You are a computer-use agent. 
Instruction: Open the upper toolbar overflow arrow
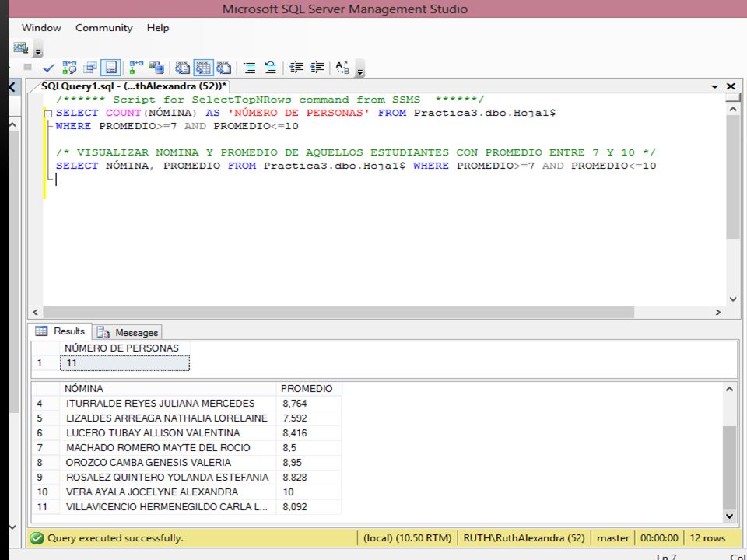point(39,50)
